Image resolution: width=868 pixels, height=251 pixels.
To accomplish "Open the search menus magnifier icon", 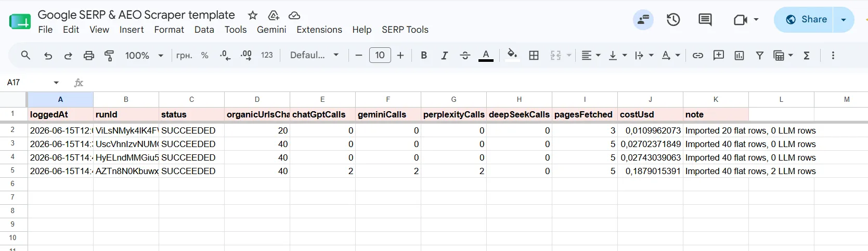I will (25, 55).
